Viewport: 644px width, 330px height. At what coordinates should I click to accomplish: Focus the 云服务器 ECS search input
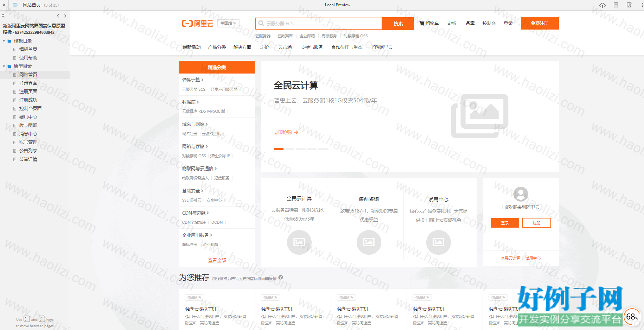(319, 24)
